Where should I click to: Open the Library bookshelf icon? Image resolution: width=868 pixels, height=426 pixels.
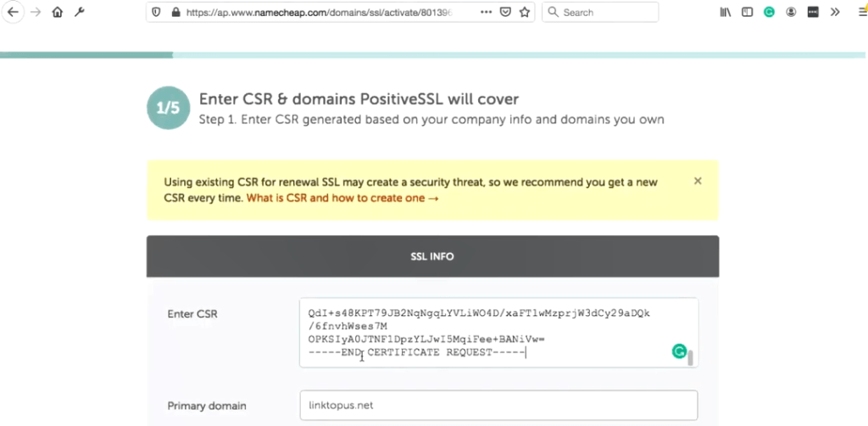726,12
